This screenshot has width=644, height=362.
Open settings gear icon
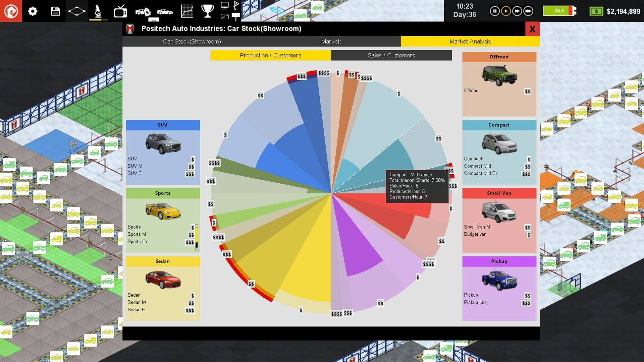pyautogui.click(x=33, y=11)
